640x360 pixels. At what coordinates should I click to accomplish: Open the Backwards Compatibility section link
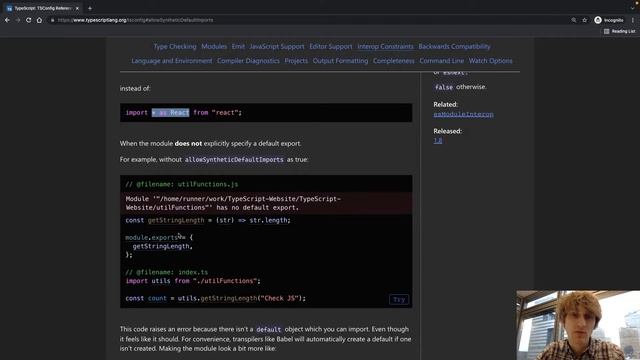click(x=454, y=47)
